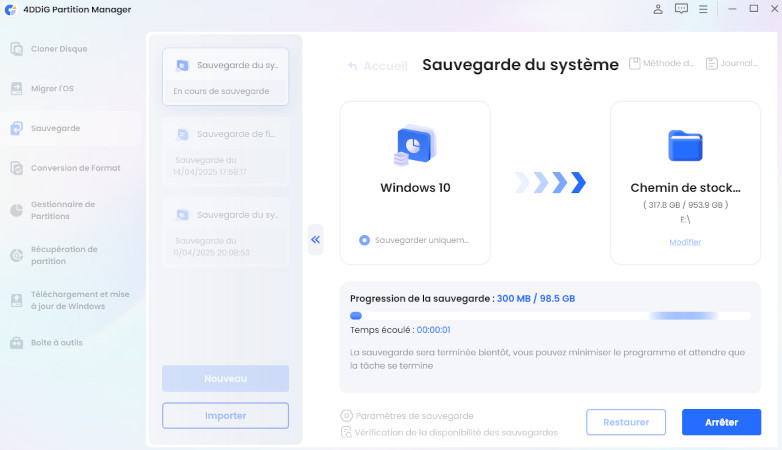Go back via Accueil link
782x450 pixels.
point(385,66)
